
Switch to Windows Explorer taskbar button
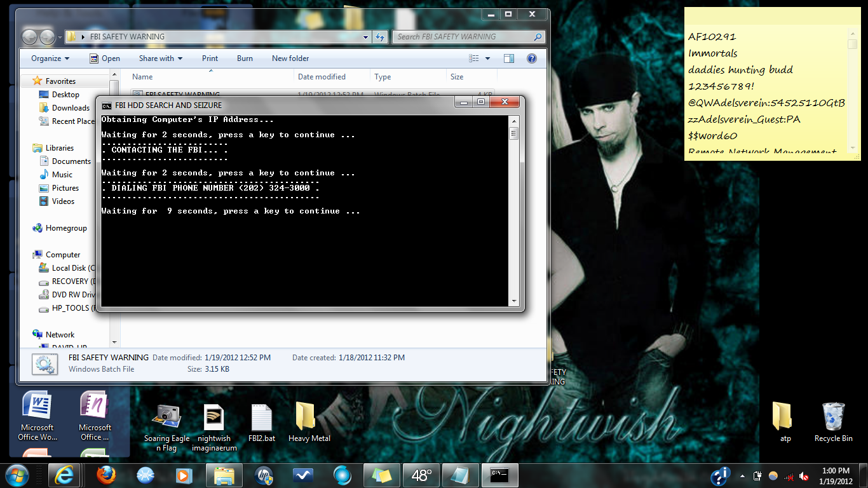pyautogui.click(x=224, y=475)
